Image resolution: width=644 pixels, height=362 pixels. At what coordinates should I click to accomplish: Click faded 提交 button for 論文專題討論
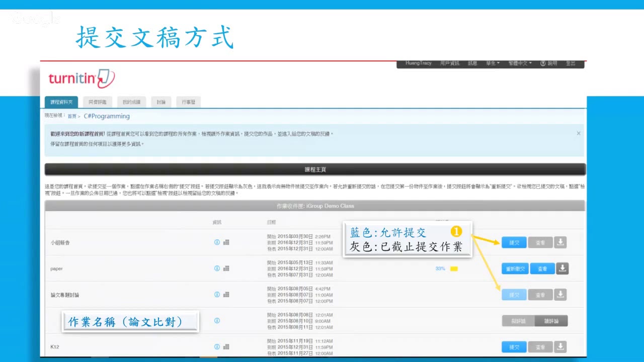tap(514, 295)
